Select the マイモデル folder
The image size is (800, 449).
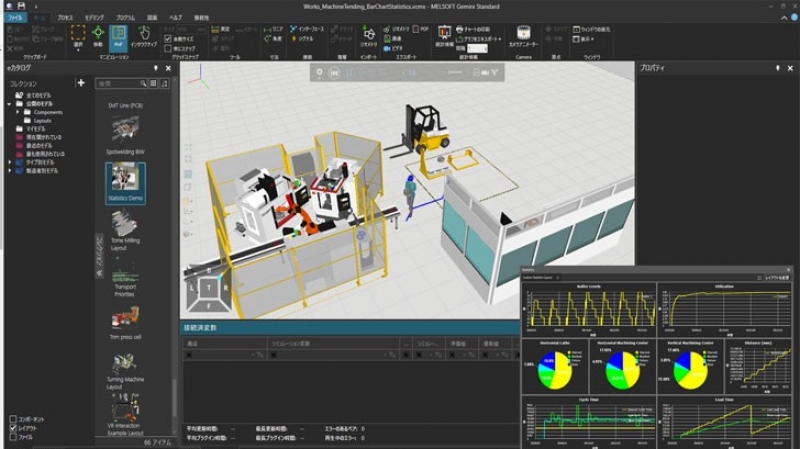(x=35, y=129)
